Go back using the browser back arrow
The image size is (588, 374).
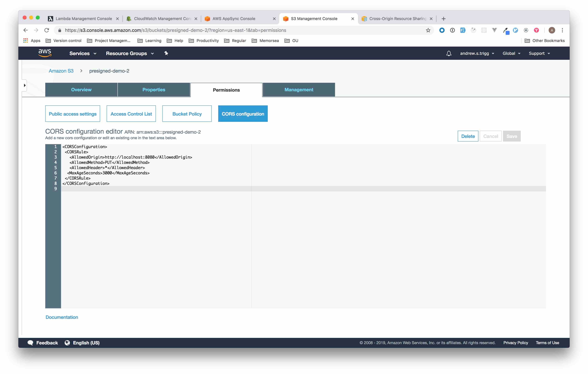click(x=26, y=30)
